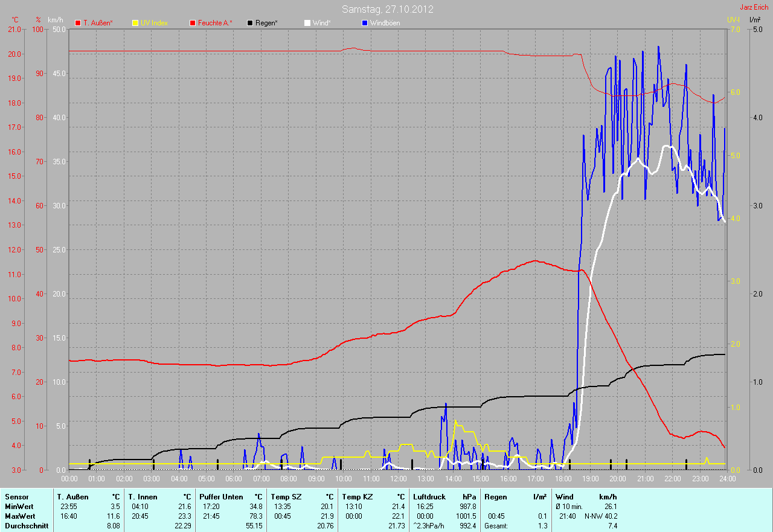Click the MinWert row label
The width and height of the screenshot is (773, 532).
pyautogui.click(x=19, y=506)
